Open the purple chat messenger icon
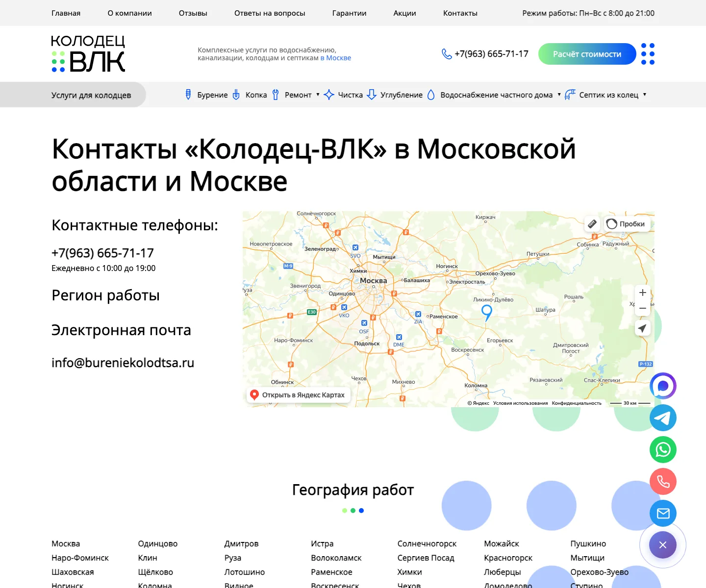The width and height of the screenshot is (706, 588). pos(663,386)
